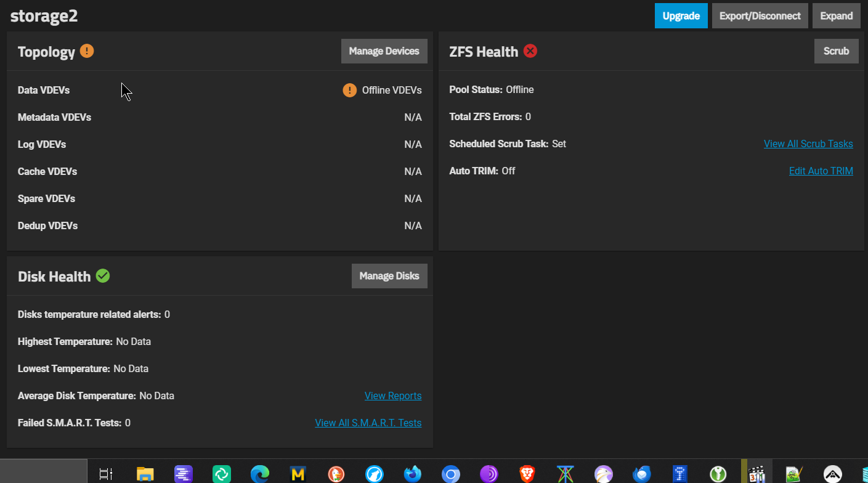Click the Expand pool button

click(836, 16)
